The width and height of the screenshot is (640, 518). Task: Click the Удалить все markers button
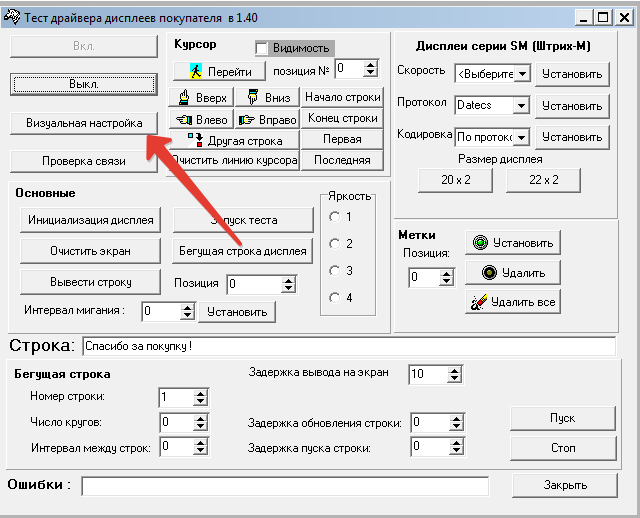512,301
